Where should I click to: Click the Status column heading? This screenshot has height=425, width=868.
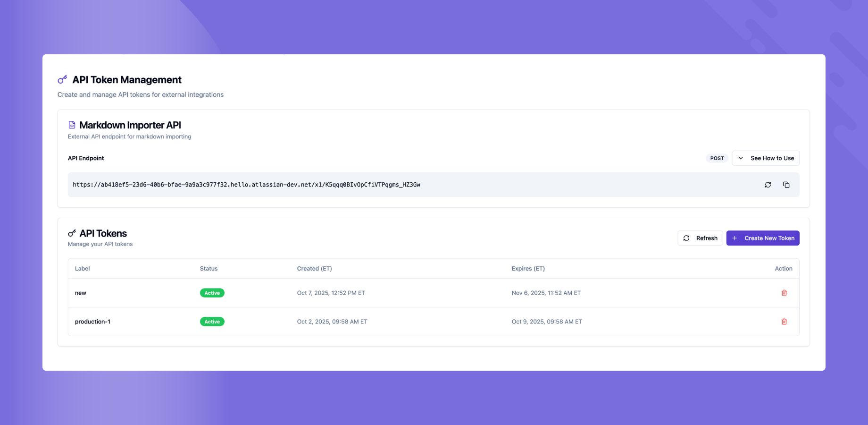click(209, 268)
